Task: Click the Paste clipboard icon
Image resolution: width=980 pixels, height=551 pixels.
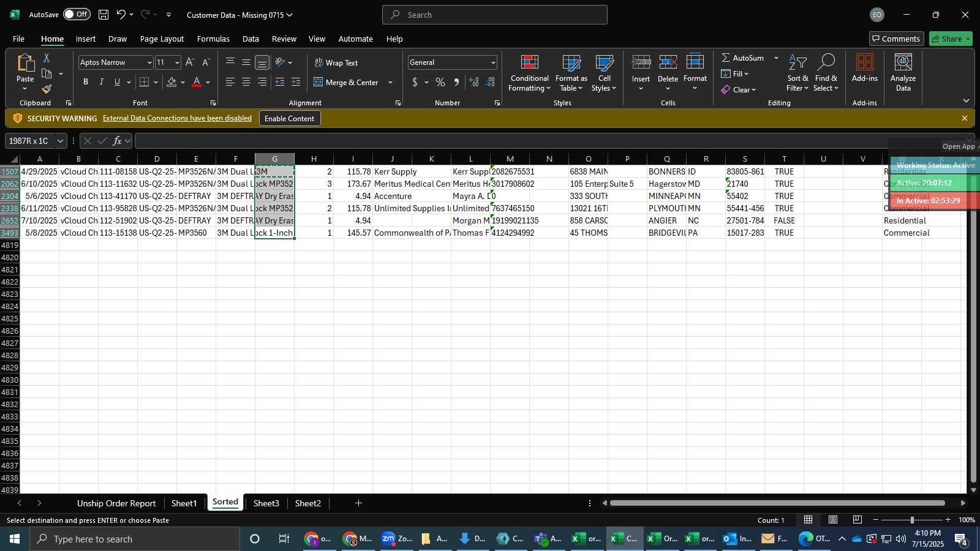Action: point(25,63)
